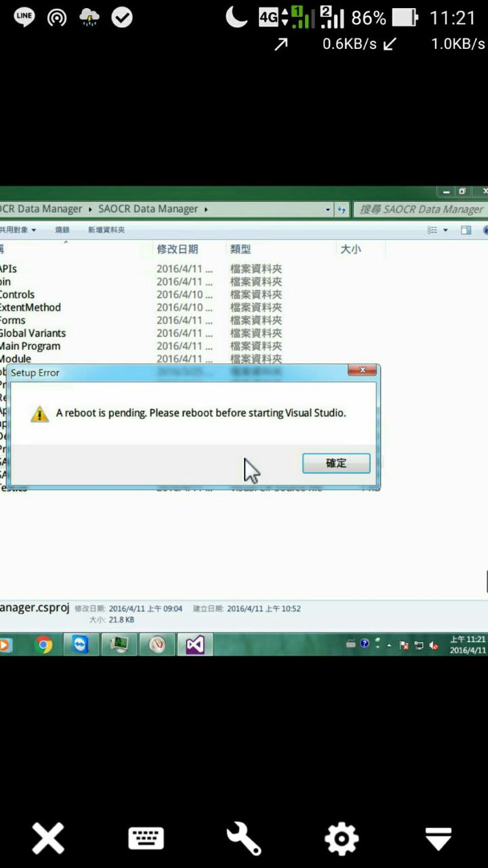Open the TeamViewer icon on the taskbar
488x868 pixels.
coord(81,644)
